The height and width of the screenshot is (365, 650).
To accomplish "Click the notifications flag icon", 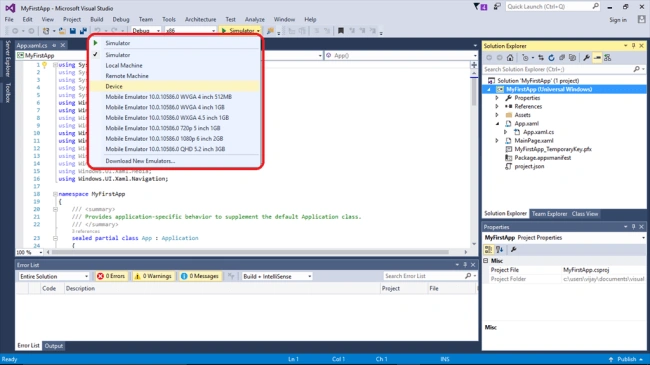I will (x=480, y=7).
